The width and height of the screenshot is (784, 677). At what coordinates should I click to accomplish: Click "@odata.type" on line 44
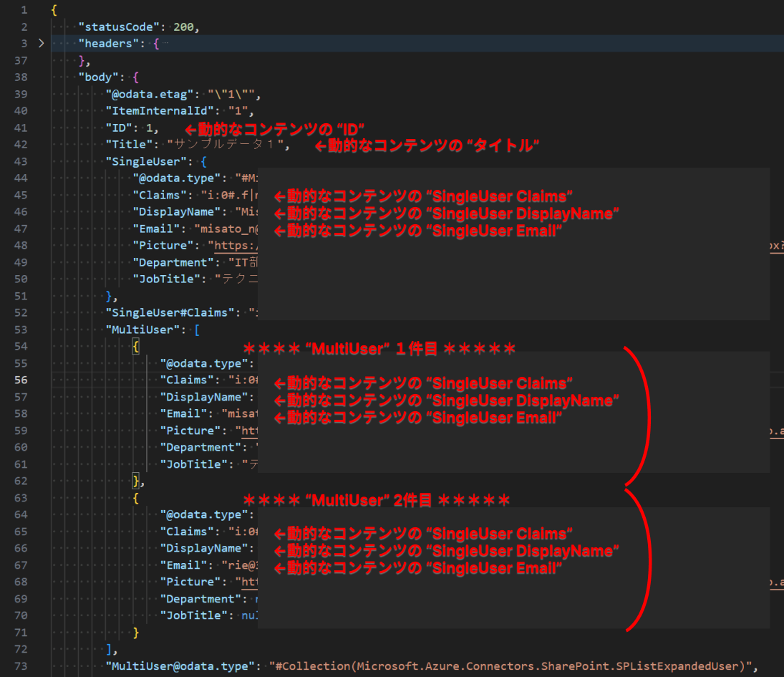pyautogui.click(x=177, y=178)
